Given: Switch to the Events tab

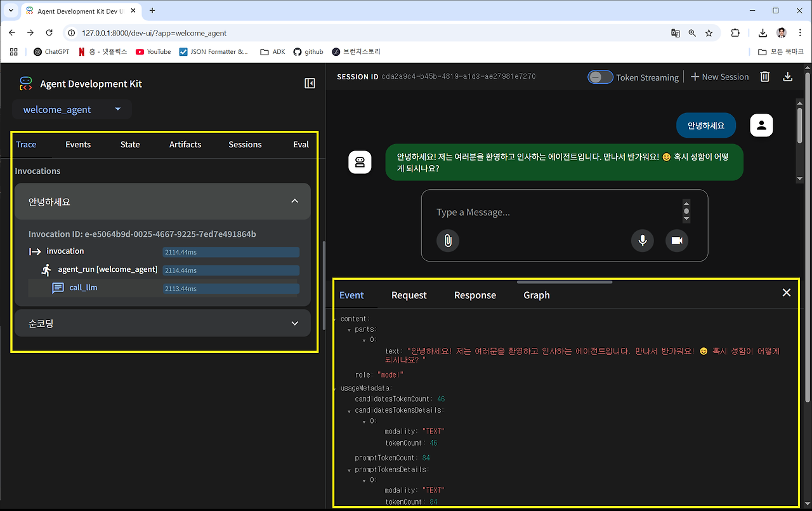Looking at the screenshot, I should point(78,145).
